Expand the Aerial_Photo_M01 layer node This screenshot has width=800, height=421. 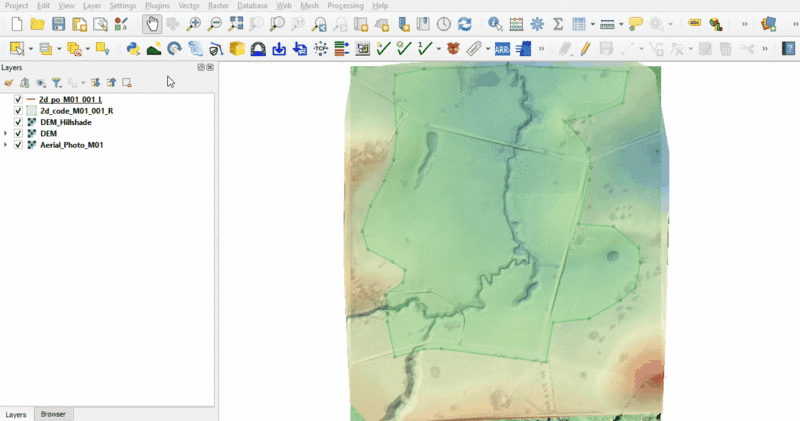pos(7,145)
